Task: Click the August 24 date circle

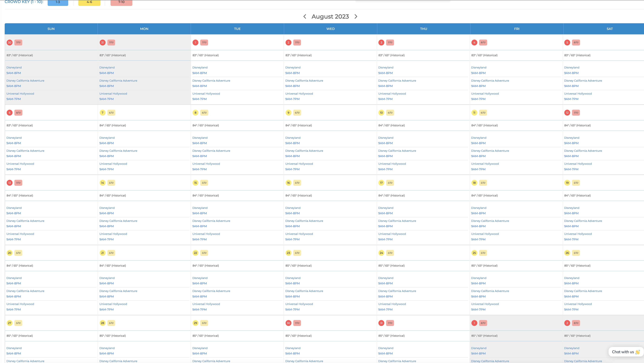Action: click(x=381, y=253)
